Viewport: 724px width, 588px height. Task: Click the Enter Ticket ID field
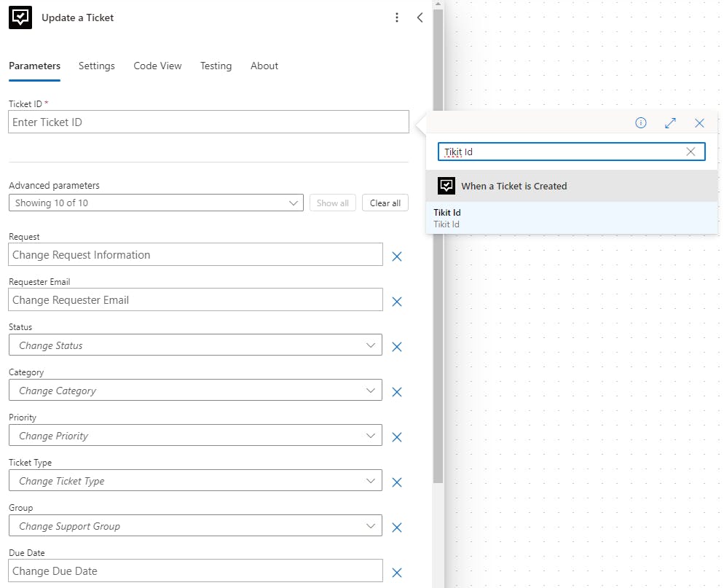(208, 122)
